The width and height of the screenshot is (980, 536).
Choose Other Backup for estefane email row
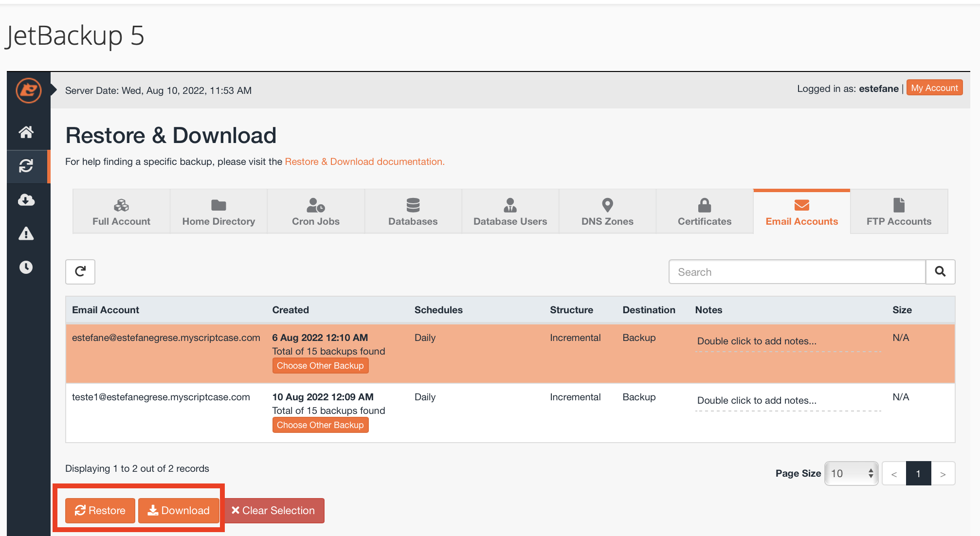(x=320, y=366)
